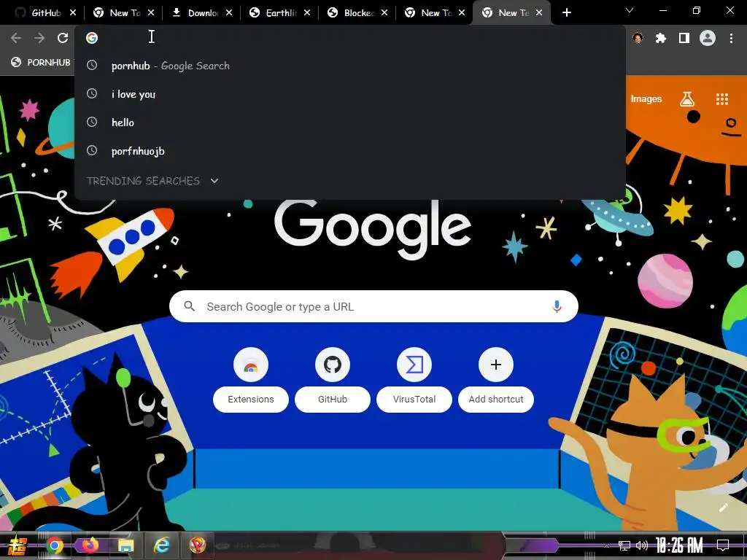Click the round extension avatar icon in toolbar

click(x=638, y=38)
